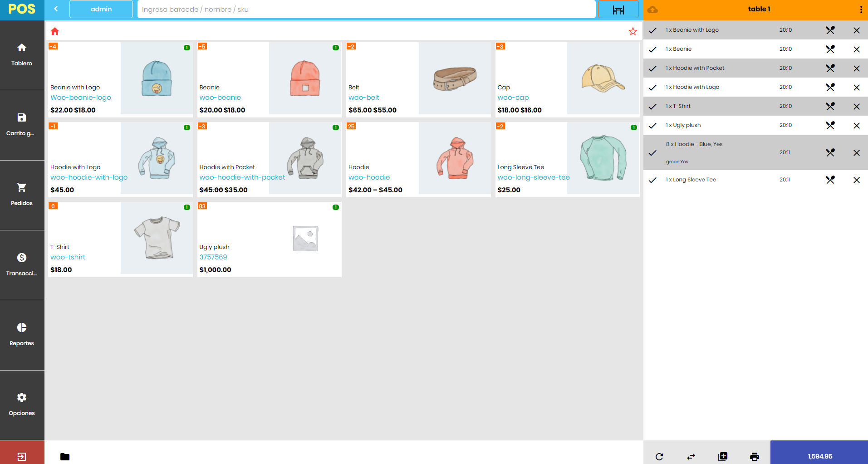868x464 pixels.
Task: Click kitchen utensils icon for 1 x Beanie
Action: tap(830, 49)
